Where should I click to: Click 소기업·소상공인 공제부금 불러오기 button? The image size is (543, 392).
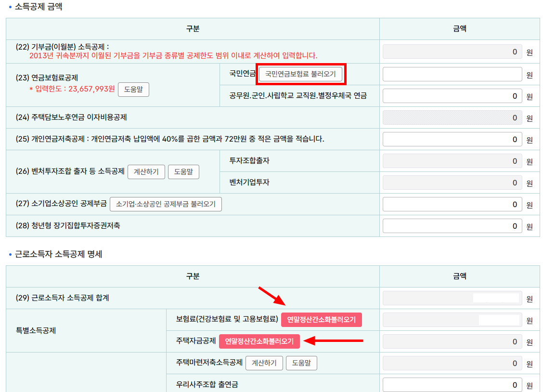click(166, 204)
